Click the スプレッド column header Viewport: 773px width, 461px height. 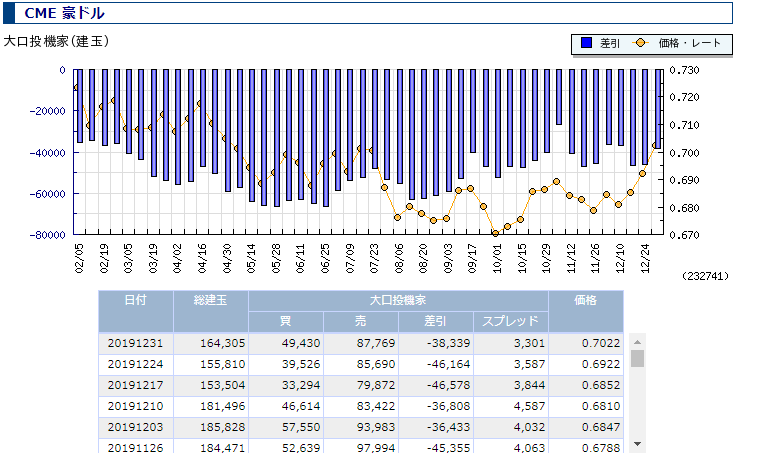pyautogui.click(x=511, y=321)
